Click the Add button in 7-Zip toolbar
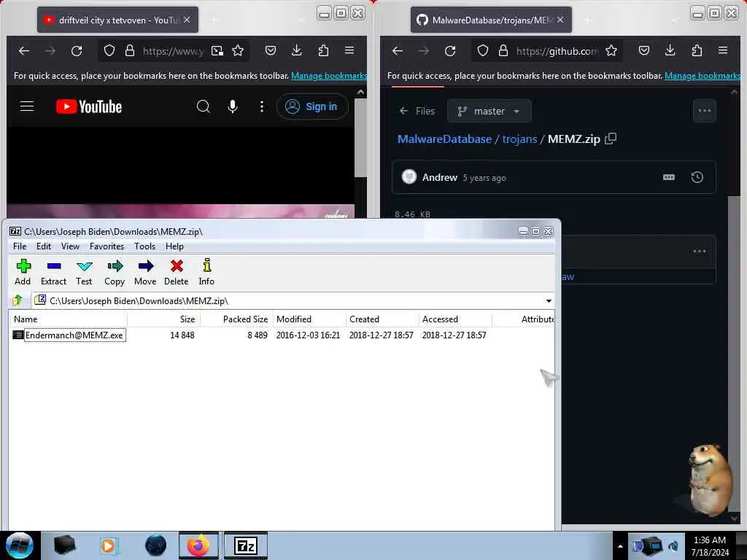Viewport: 747px width, 560px height. point(23,273)
